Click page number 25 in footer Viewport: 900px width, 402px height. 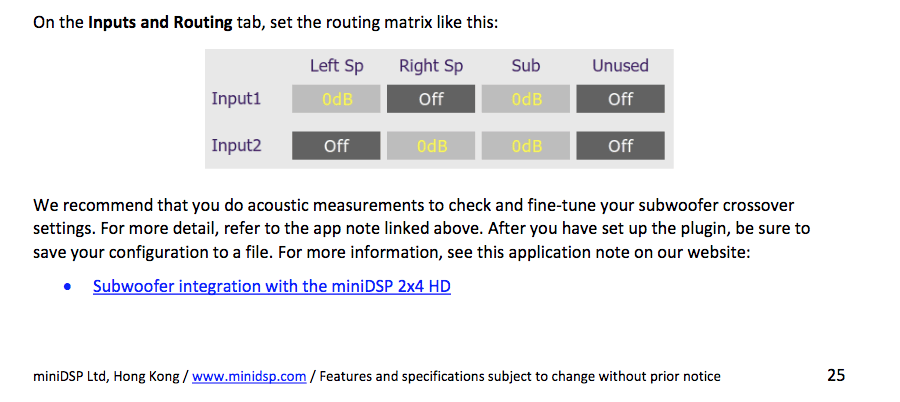(836, 376)
